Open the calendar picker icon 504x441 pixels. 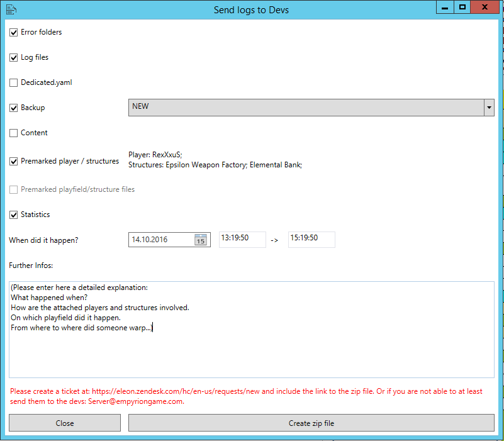coord(201,240)
